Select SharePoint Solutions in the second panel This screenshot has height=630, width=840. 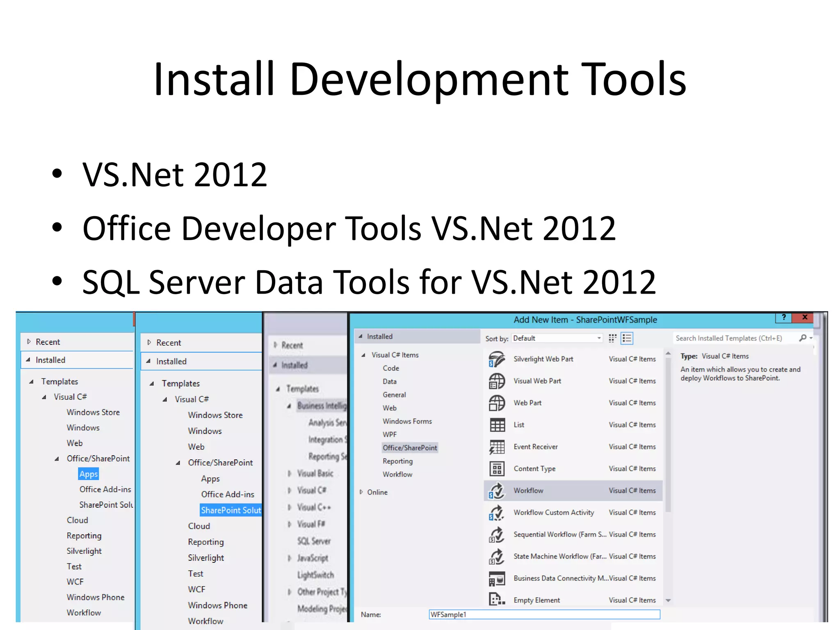click(x=231, y=510)
